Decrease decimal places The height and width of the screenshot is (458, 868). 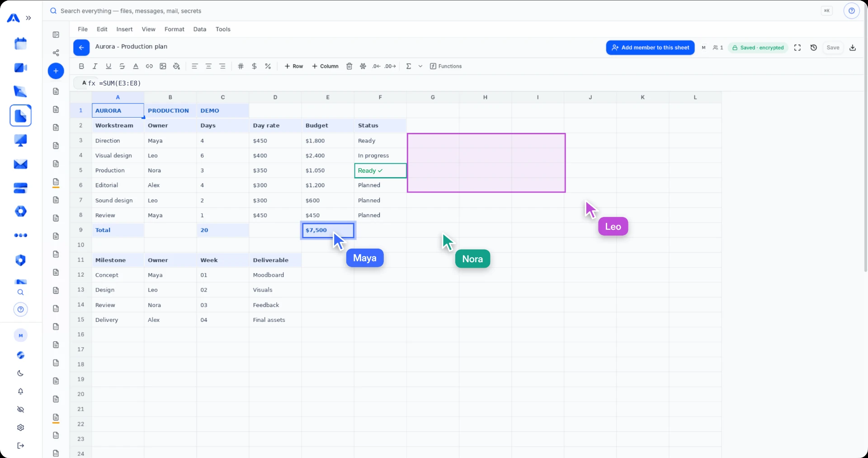(x=376, y=66)
